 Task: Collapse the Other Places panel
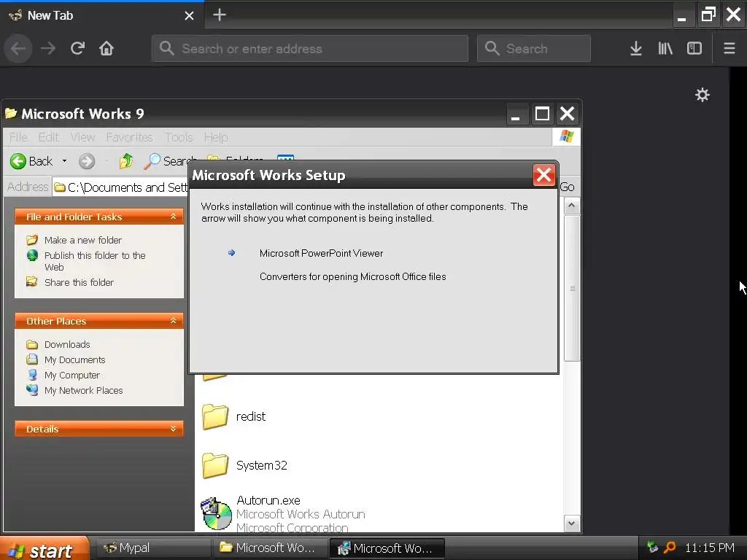(x=174, y=321)
